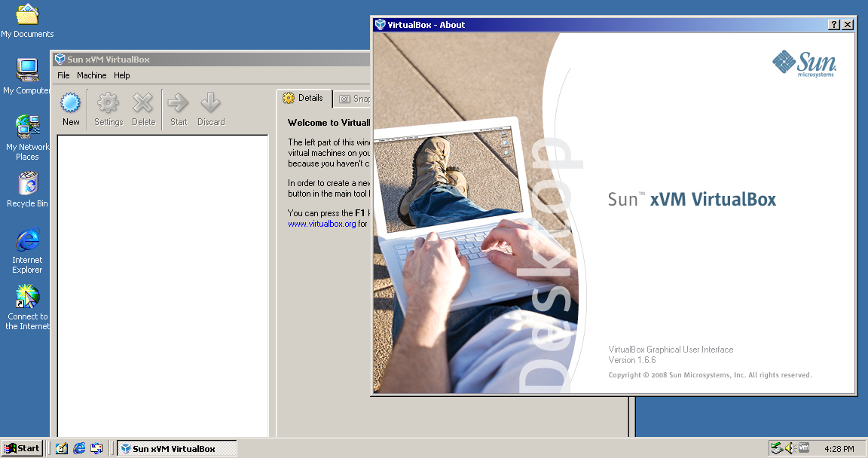Create a new VM with New button
This screenshot has width=868, height=458.
[71, 109]
